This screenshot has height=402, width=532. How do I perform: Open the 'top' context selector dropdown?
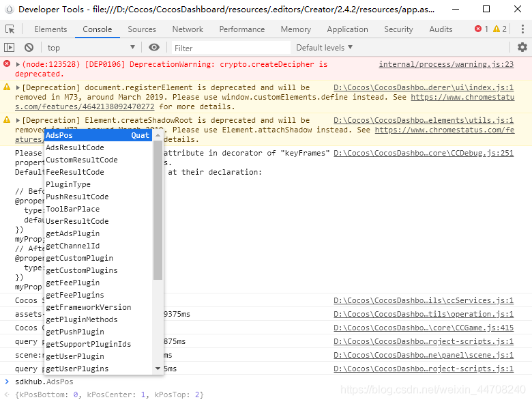pyautogui.click(x=91, y=48)
